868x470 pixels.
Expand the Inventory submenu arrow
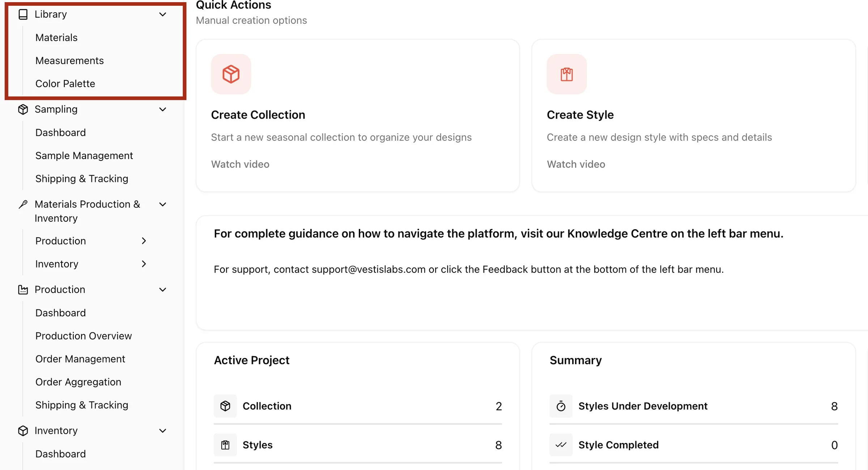(144, 264)
